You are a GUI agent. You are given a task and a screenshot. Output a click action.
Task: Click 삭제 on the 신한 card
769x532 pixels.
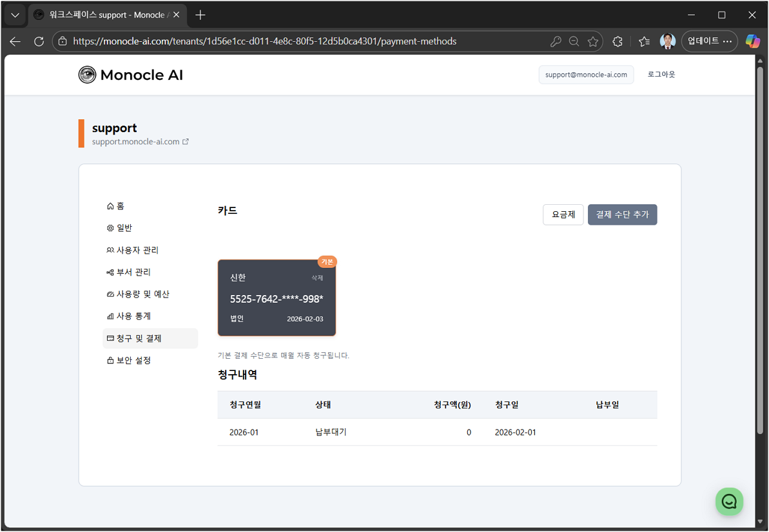pyautogui.click(x=317, y=278)
